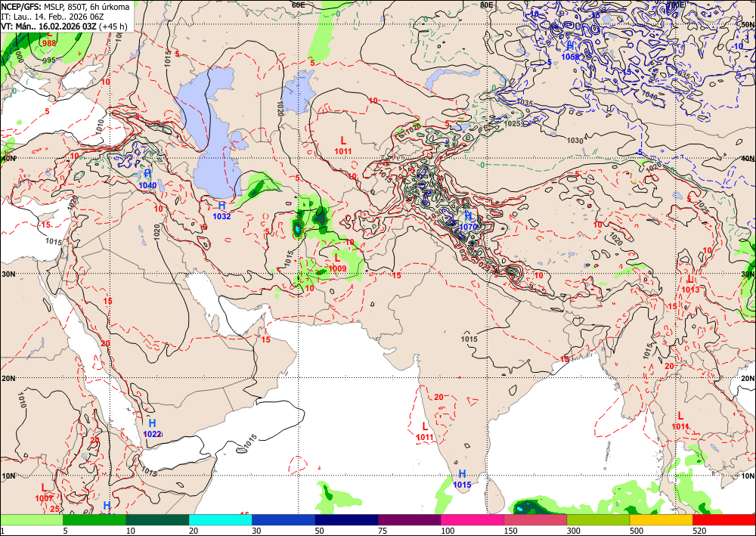Select the magenta 100–150 mm legend swatch

(472, 520)
